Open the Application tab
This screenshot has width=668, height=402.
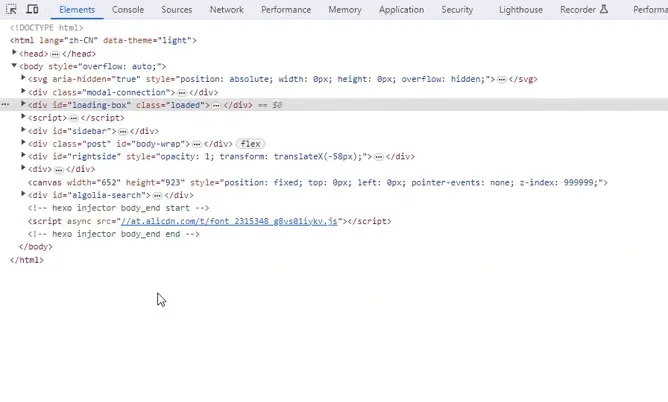tap(401, 9)
